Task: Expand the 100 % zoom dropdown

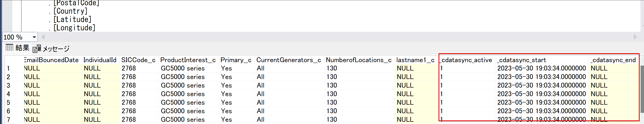Action: pyautogui.click(x=34, y=37)
